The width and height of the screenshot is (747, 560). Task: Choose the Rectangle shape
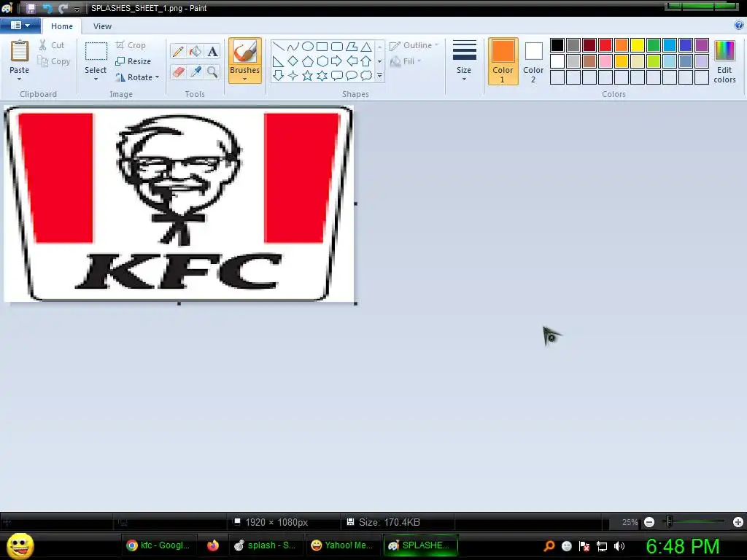tap(322, 46)
